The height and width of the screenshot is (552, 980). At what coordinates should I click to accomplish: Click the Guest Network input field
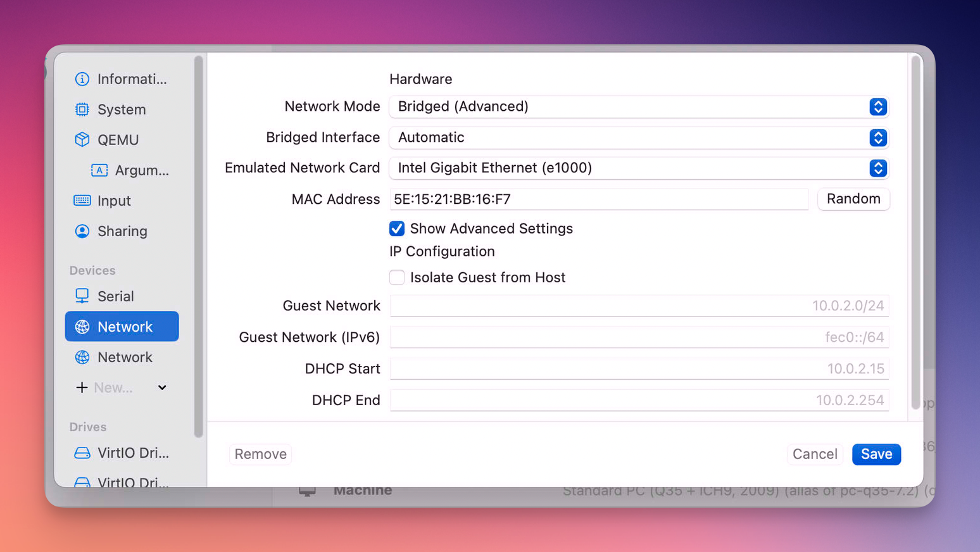[639, 306]
